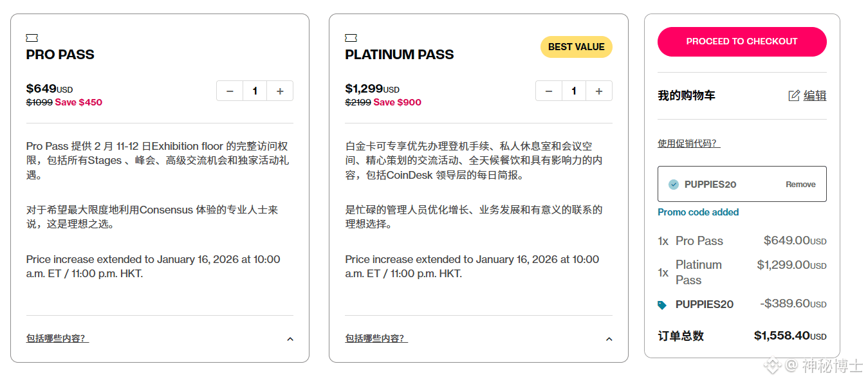The height and width of the screenshot is (382, 868).
Task: Decrease Platinum Pass quantity with minus
Action: (549, 91)
